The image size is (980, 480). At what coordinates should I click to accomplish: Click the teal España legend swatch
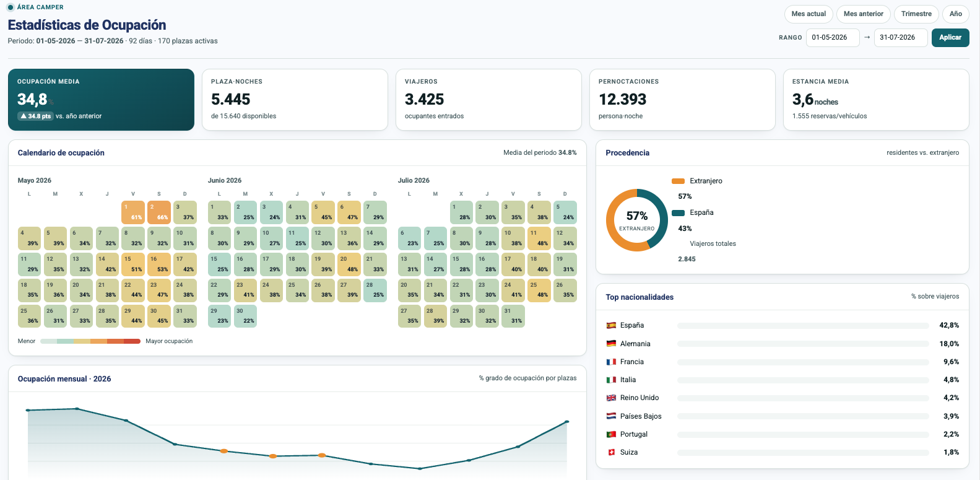pos(678,212)
